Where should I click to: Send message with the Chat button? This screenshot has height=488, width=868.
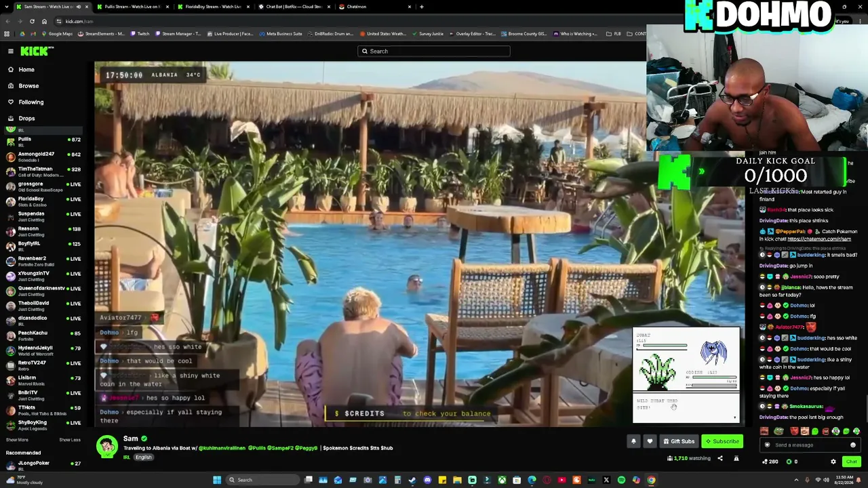[852, 462]
